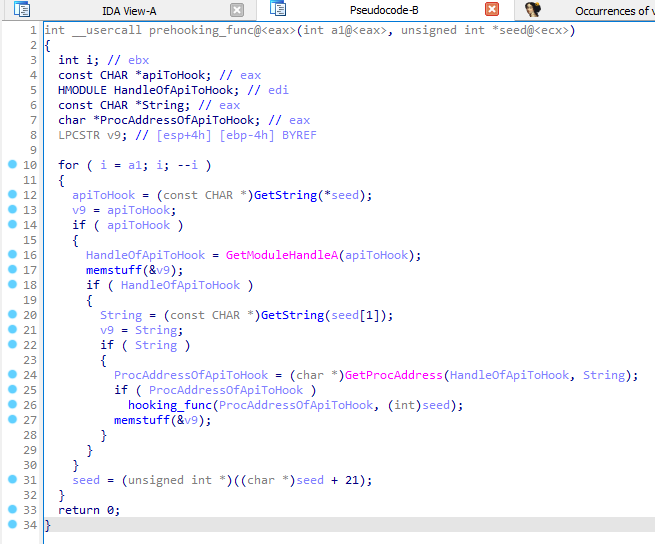Click HandleOfApiToHook declaration on line 5
Viewport: 655px width, 544px height.
[x=149, y=90]
